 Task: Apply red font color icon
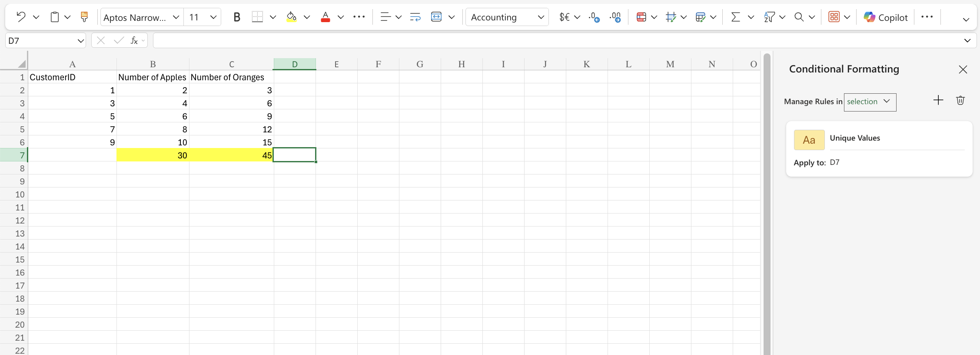pos(325,17)
